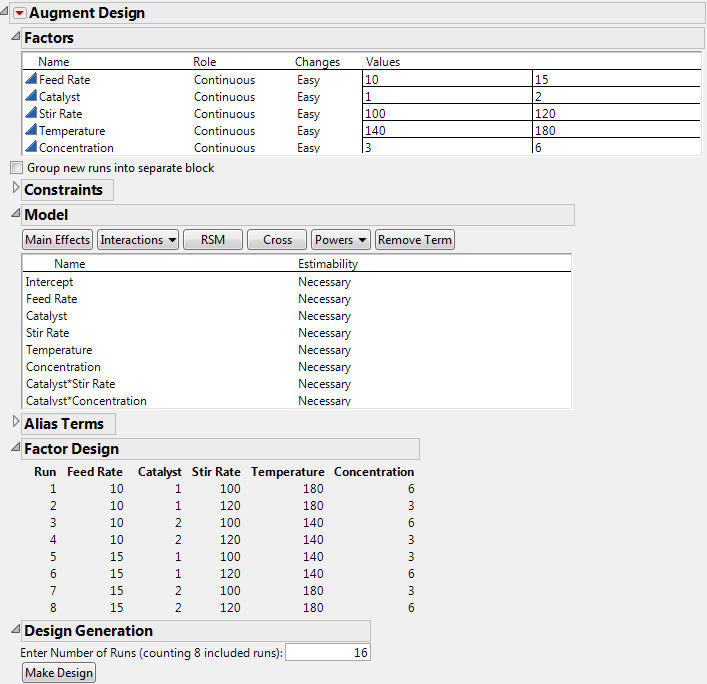Click the Remove Term button
The image size is (707, 684).
415,240
